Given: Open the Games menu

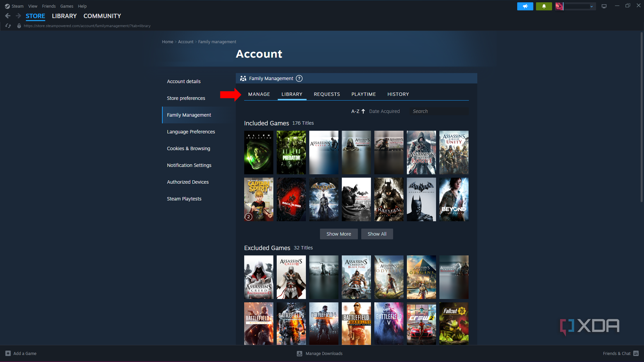Looking at the screenshot, I should tap(67, 6).
